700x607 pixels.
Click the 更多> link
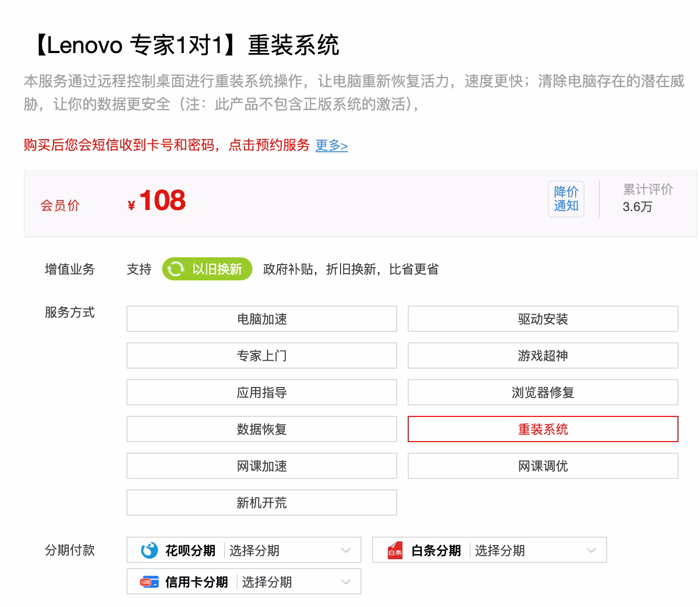332,145
